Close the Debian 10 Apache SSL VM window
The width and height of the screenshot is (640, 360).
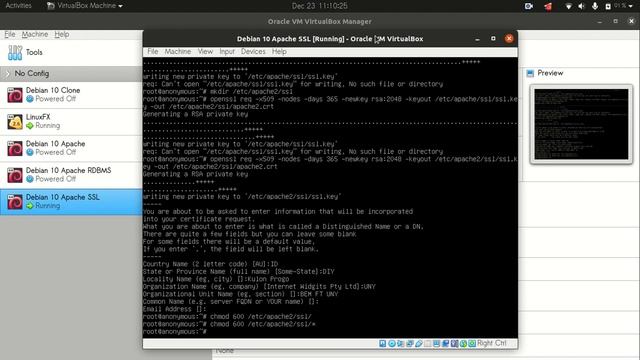point(509,38)
